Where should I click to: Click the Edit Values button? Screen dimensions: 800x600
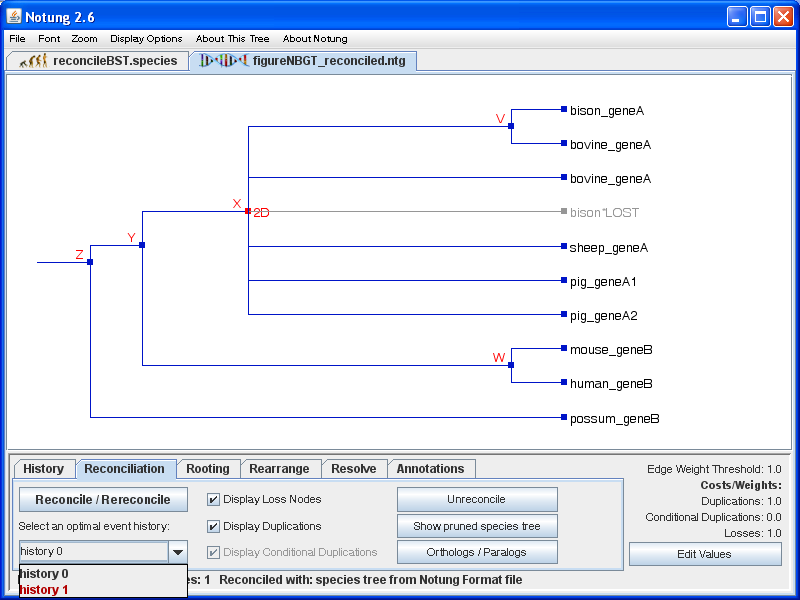(x=705, y=554)
